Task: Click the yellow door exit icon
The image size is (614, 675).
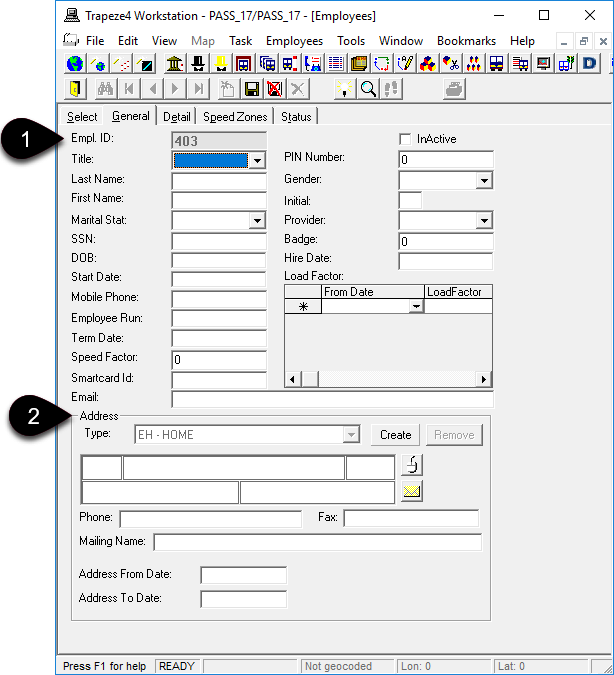Action: click(x=75, y=89)
